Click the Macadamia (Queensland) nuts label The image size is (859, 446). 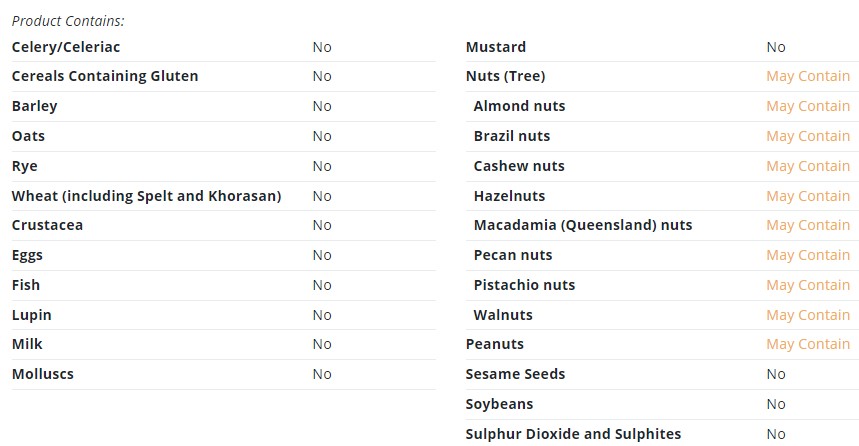(x=583, y=225)
